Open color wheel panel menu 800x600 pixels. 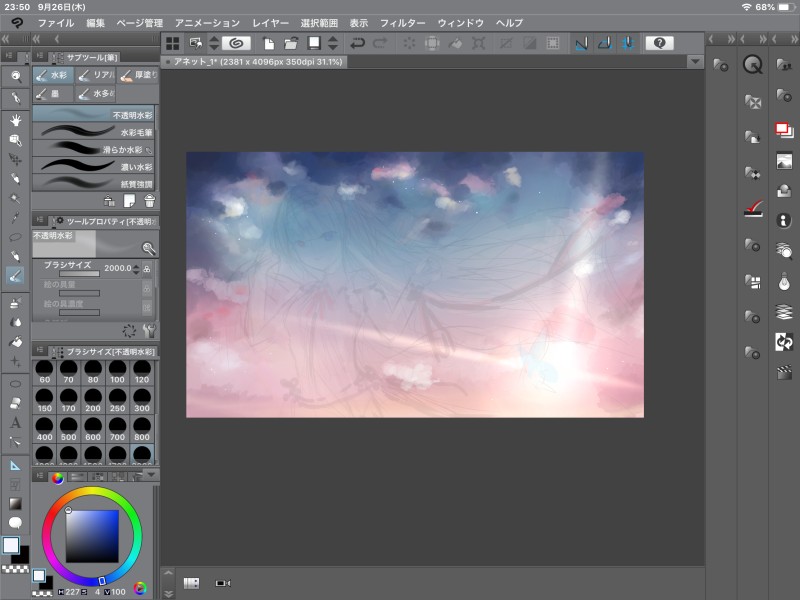click(40, 476)
